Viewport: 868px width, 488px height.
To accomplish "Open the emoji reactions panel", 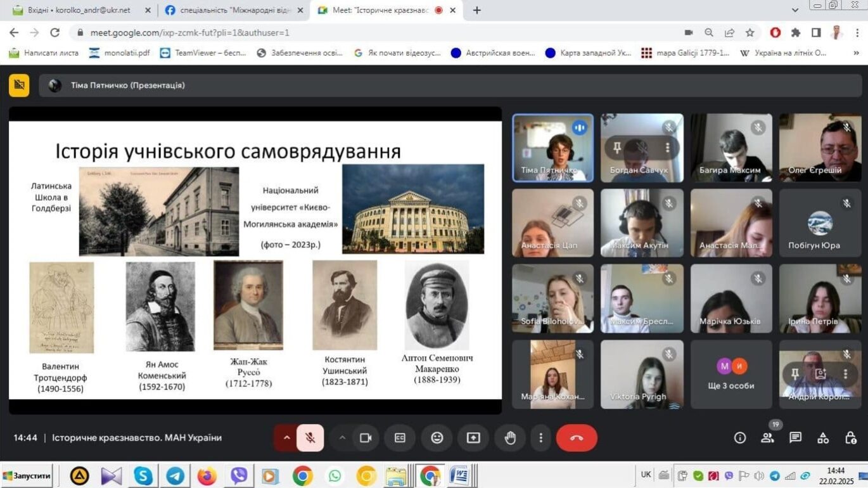I will tap(437, 438).
